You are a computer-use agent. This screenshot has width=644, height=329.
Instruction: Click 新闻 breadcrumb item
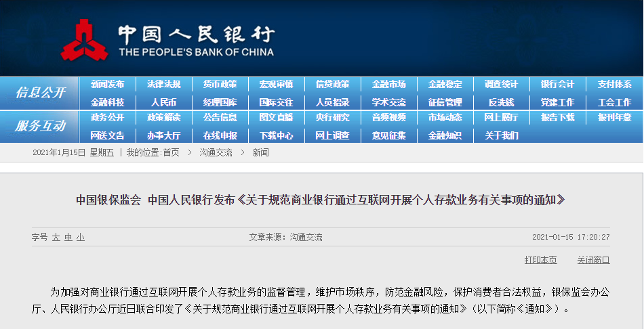click(x=260, y=153)
